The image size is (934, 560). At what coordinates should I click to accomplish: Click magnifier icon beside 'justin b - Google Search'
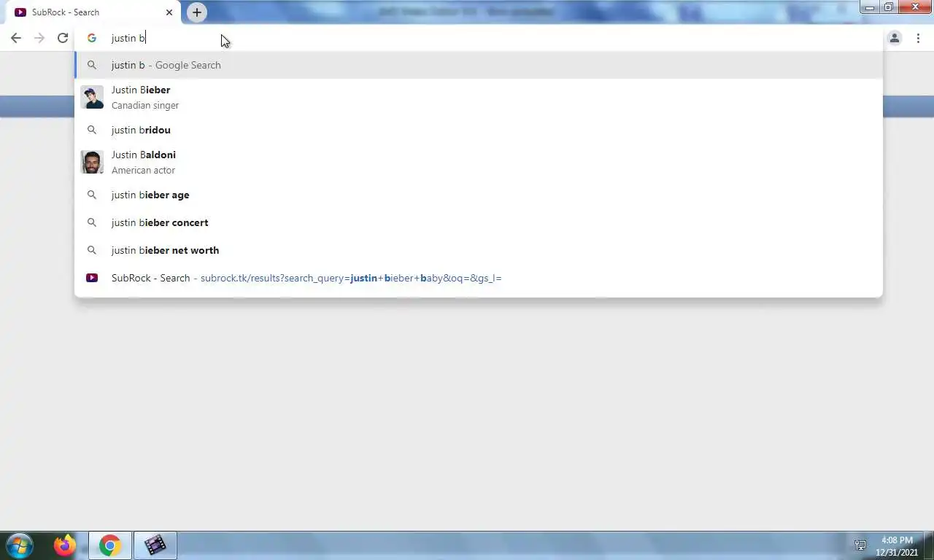point(92,65)
